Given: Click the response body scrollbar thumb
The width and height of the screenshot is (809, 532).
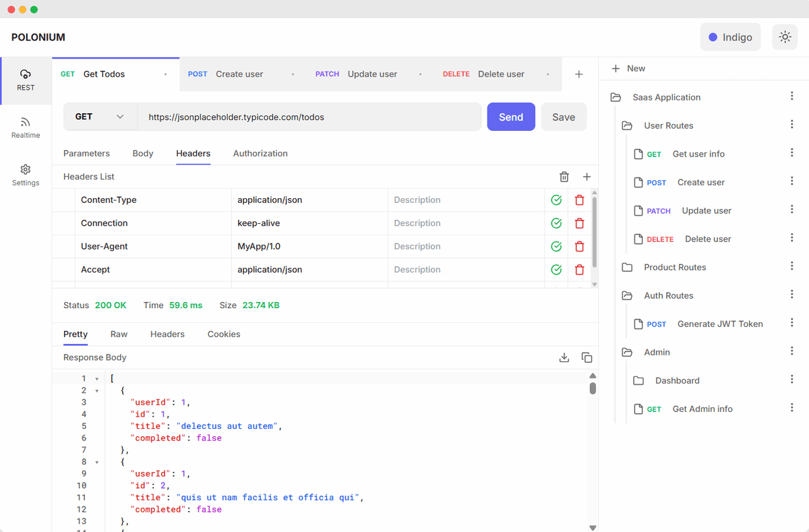Looking at the screenshot, I should [x=593, y=388].
